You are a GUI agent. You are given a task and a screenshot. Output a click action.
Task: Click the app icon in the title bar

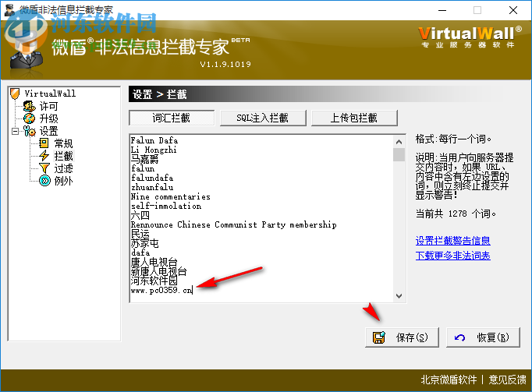[x=9, y=10]
